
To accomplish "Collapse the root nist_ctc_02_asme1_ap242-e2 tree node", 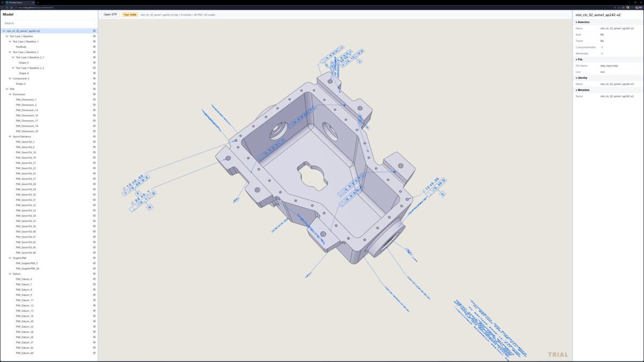I will click(x=4, y=31).
